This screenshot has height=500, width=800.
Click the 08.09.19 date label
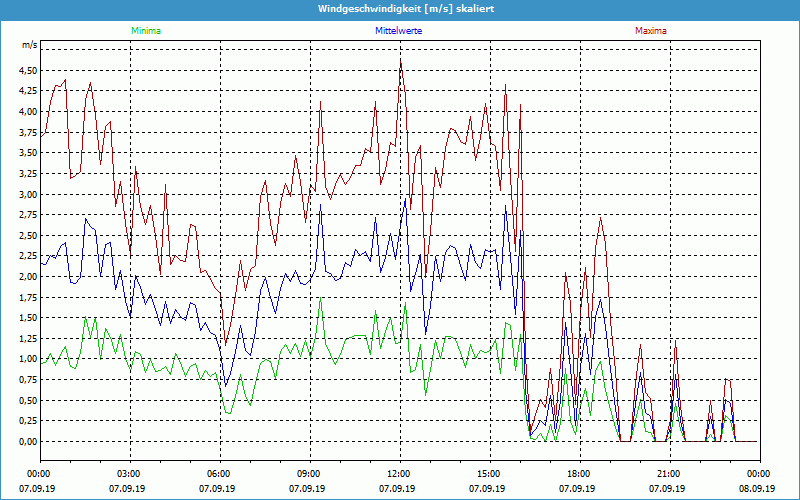coord(758,489)
